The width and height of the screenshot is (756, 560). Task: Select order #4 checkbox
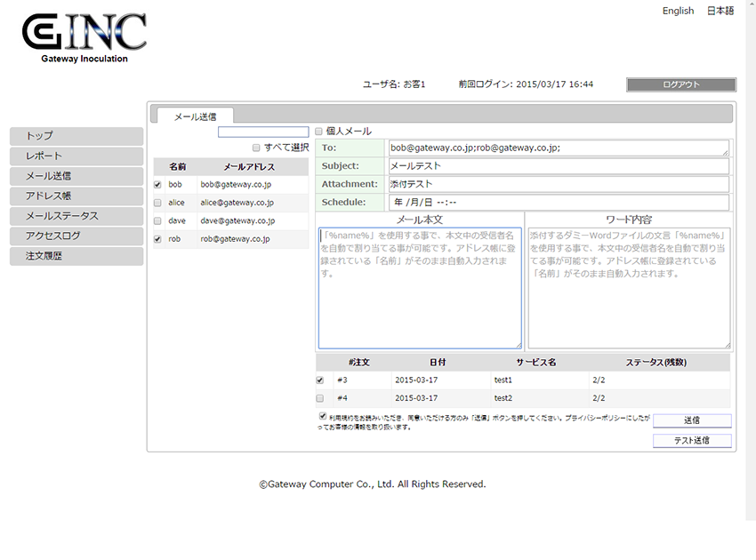tap(320, 398)
